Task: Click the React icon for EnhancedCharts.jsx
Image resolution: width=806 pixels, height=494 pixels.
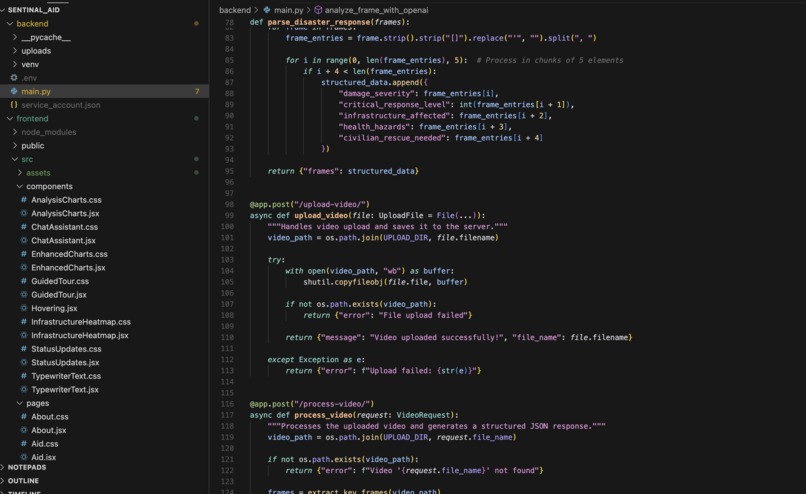Action: [24, 267]
